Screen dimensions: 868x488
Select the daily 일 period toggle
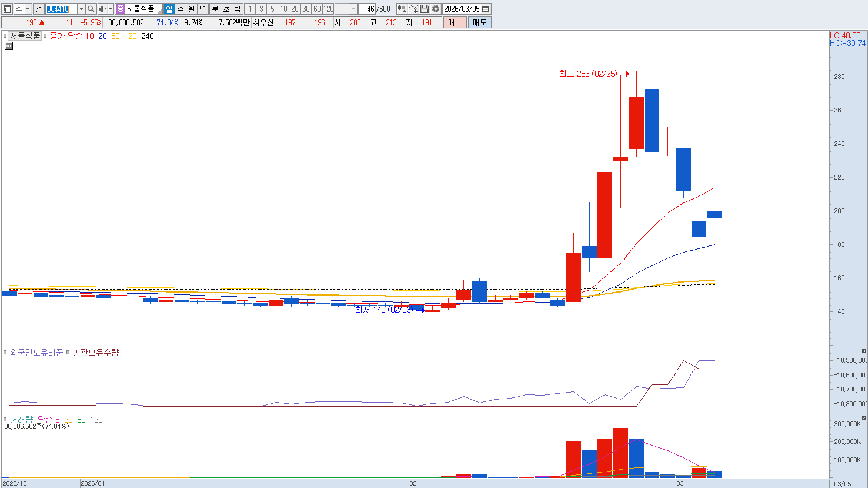[169, 9]
